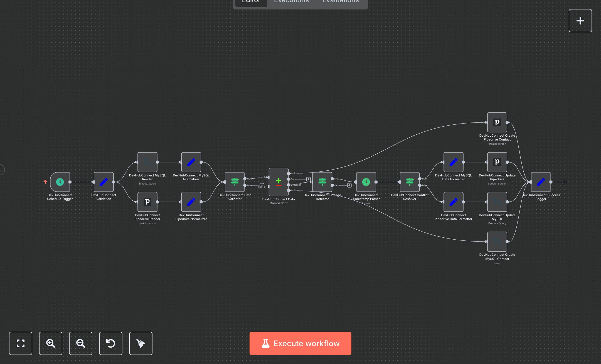The width and height of the screenshot is (601, 364).
Task: Add a new node with the plus button
Action: click(580, 20)
